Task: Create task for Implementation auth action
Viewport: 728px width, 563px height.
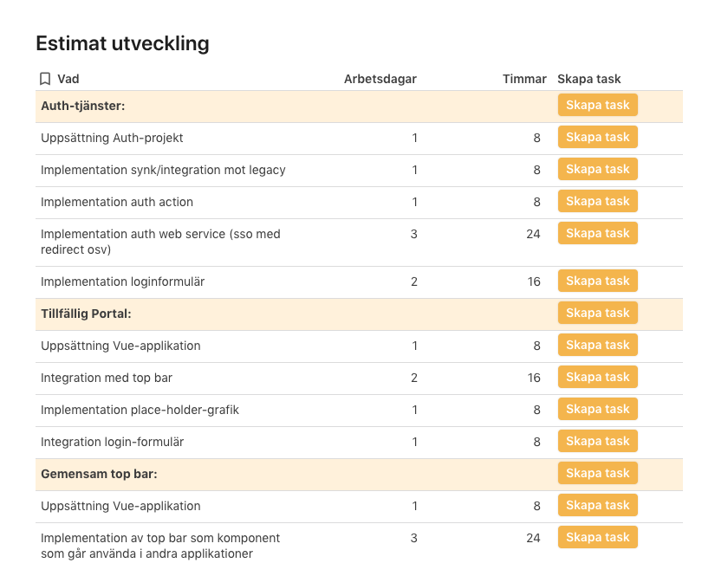Action: pyautogui.click(x=597, y=201)
